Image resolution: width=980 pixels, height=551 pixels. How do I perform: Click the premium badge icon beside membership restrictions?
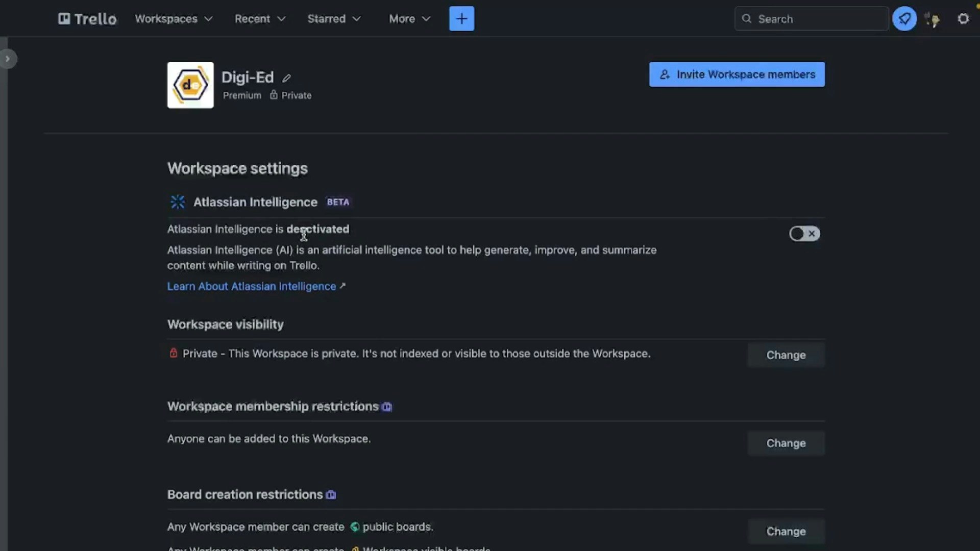[x=387, y=407]
